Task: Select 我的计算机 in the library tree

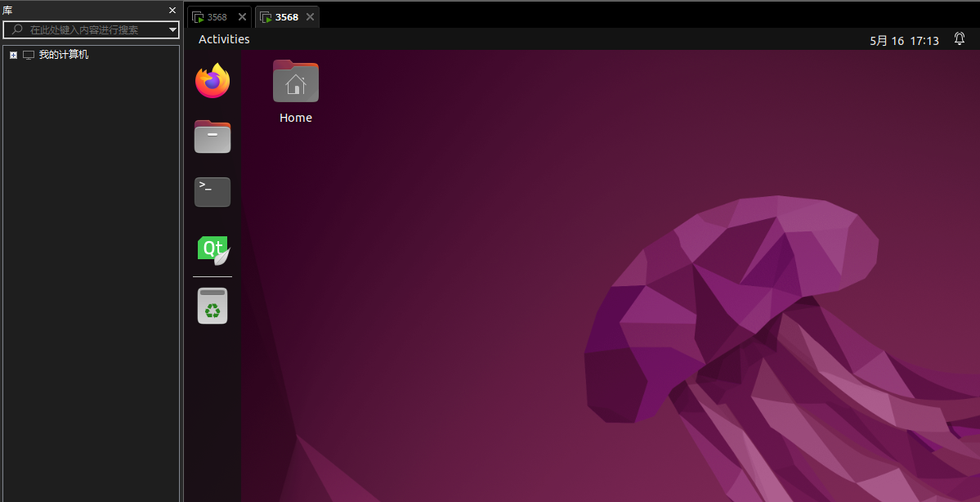Action: coord(64,55)
